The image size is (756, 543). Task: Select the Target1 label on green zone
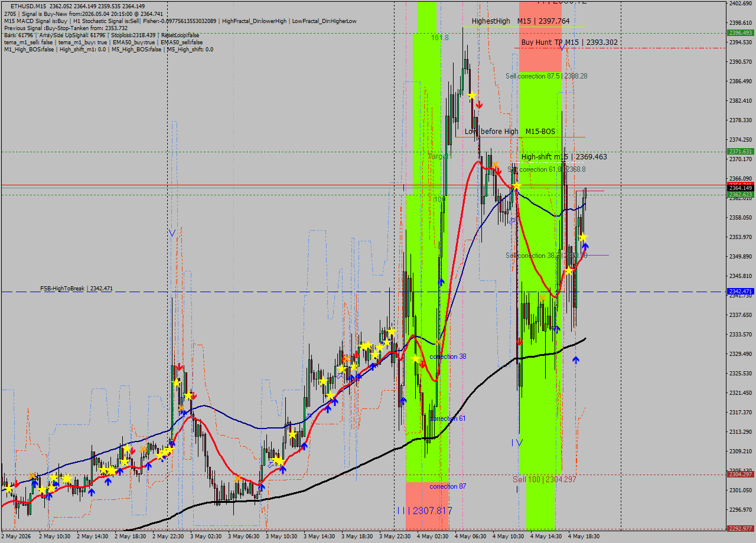tap(439, 156)
